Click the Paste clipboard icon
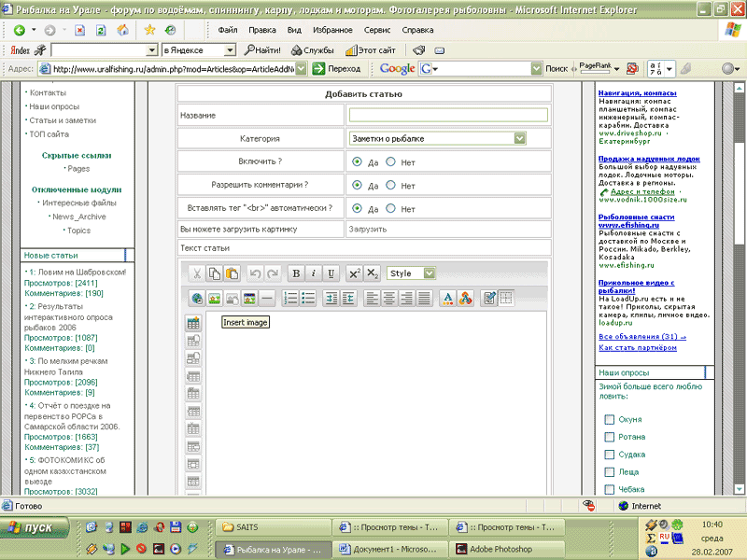Viewport: 747px width, 560px height. click(x=232, y=273)
